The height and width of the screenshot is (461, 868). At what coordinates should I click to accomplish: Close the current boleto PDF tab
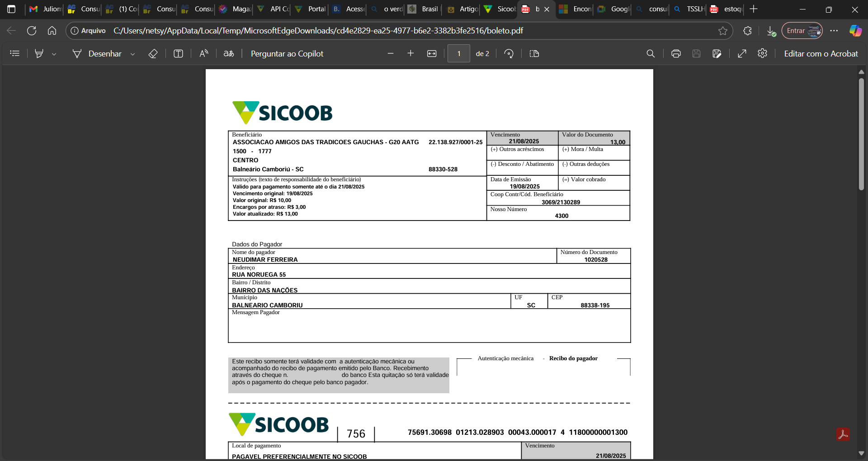coord(547,9)
